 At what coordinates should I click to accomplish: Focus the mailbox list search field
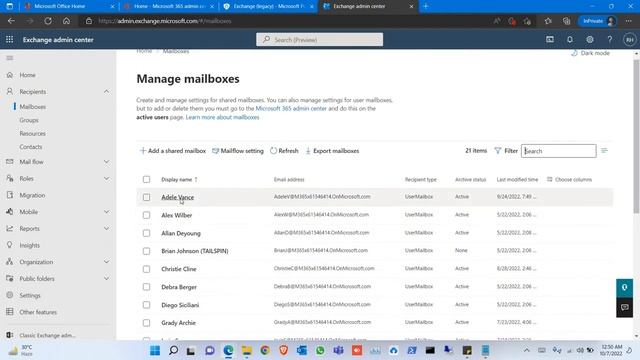pyautogui.click(x=558, y=151)
